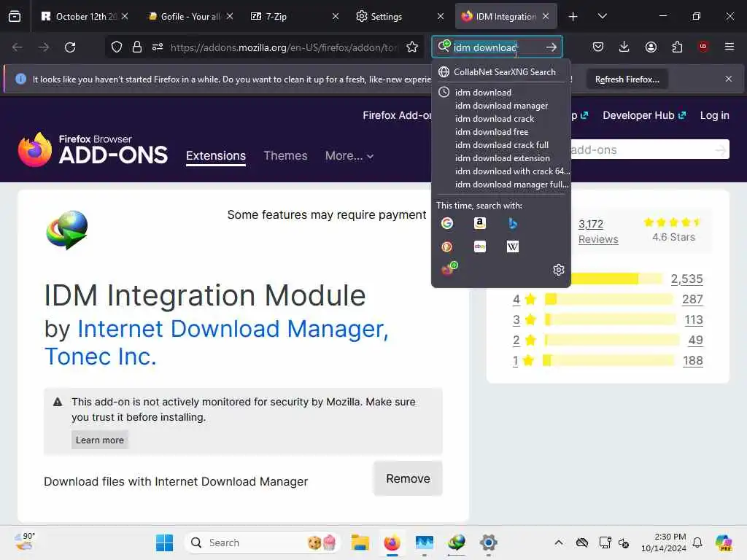Search this time with Amazon icon
This screenshot has height=560, width=747.
click(x=480, y=223)
